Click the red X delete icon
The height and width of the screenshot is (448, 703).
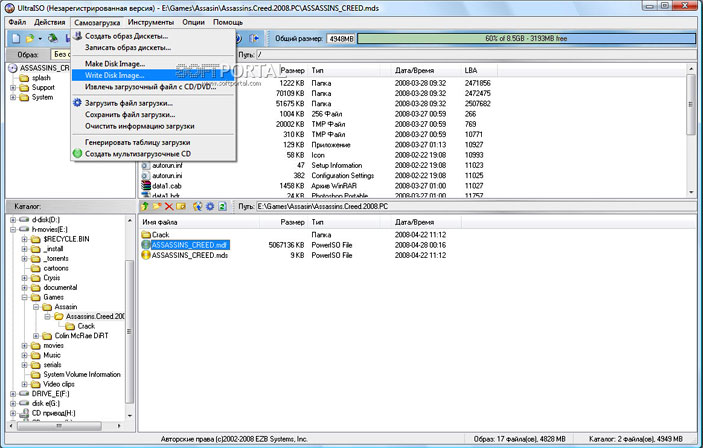168,206
